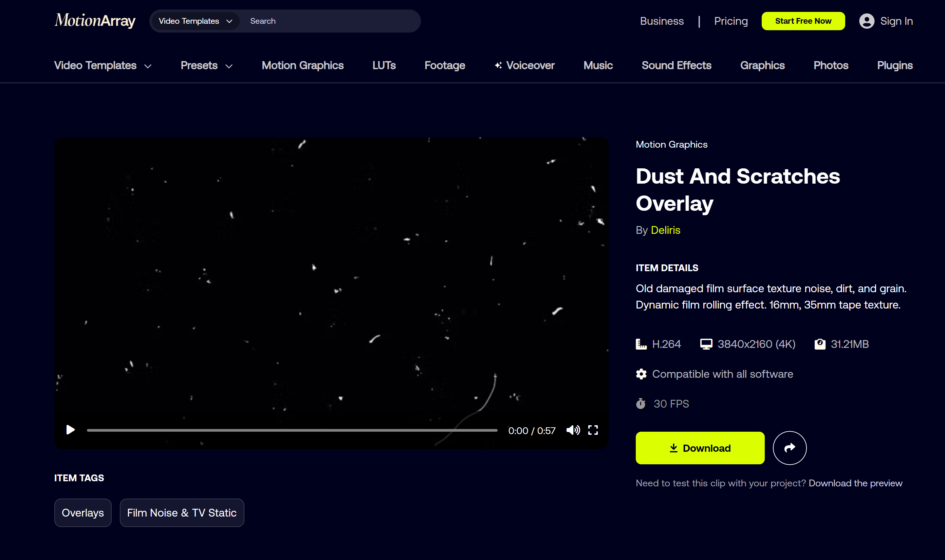Expand the Video Templates navigation menu
The width and height of the screenshot is (945, 560).
pos(102,65)
